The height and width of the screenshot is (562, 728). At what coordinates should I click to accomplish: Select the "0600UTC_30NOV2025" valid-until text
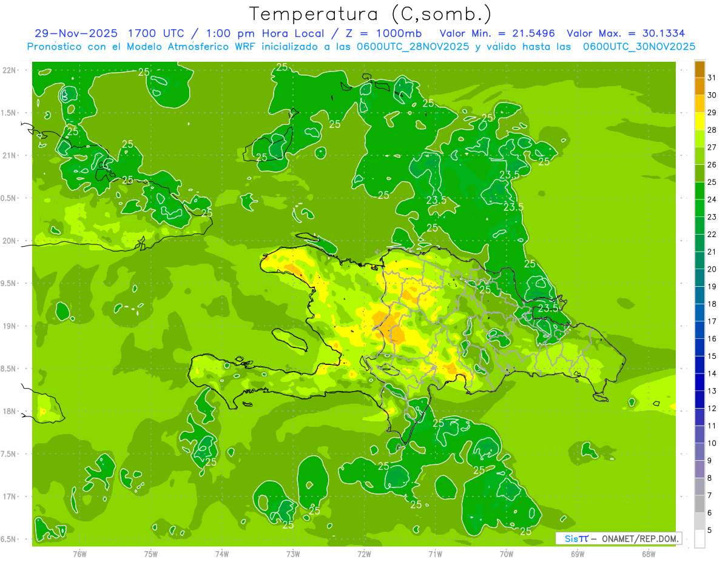tap(639, 46)
